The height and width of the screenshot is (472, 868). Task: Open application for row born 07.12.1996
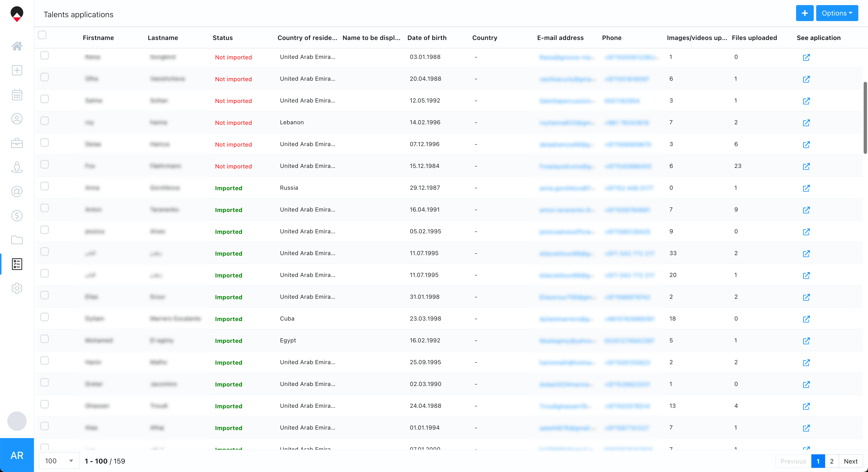pyautogui.click(x=806, y=145)
